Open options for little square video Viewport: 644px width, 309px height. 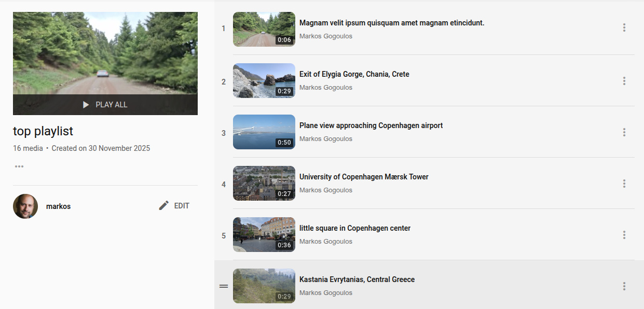click(624, 235)
